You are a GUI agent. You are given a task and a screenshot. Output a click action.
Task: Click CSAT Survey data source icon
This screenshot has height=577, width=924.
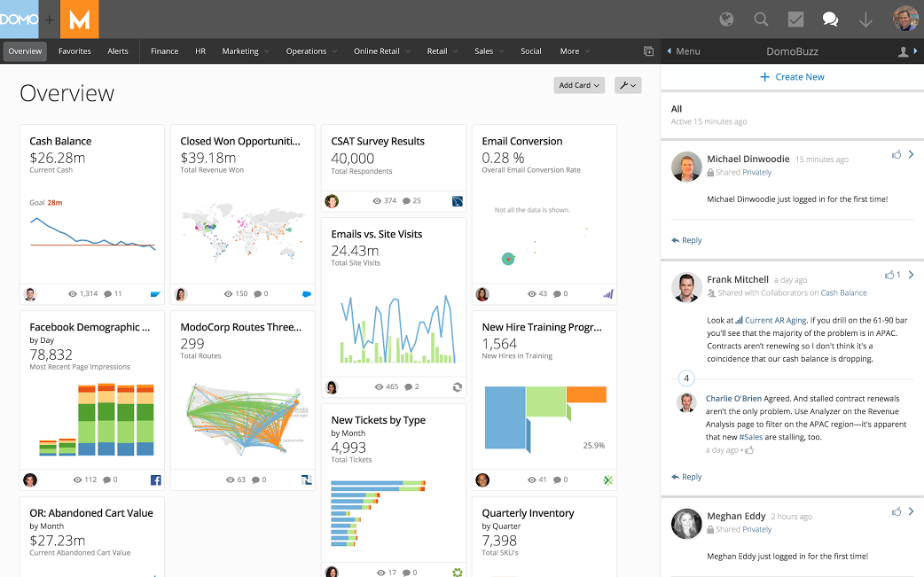(x=458, y=201)
